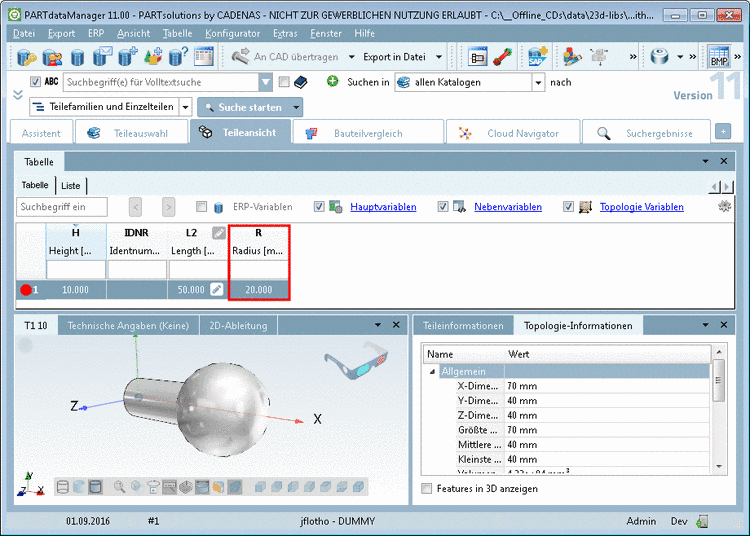Click the mesh grid icon in 3D toolbar

coord(186,487)
